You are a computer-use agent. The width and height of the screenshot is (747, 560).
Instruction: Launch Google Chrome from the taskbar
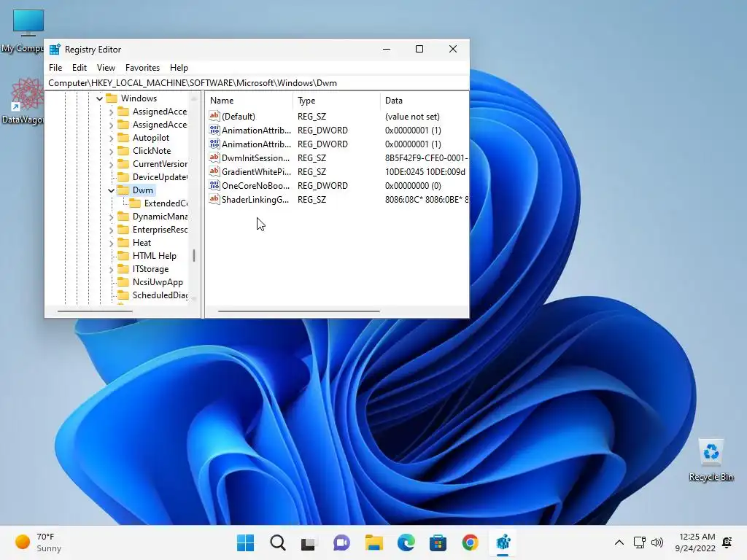471,542
